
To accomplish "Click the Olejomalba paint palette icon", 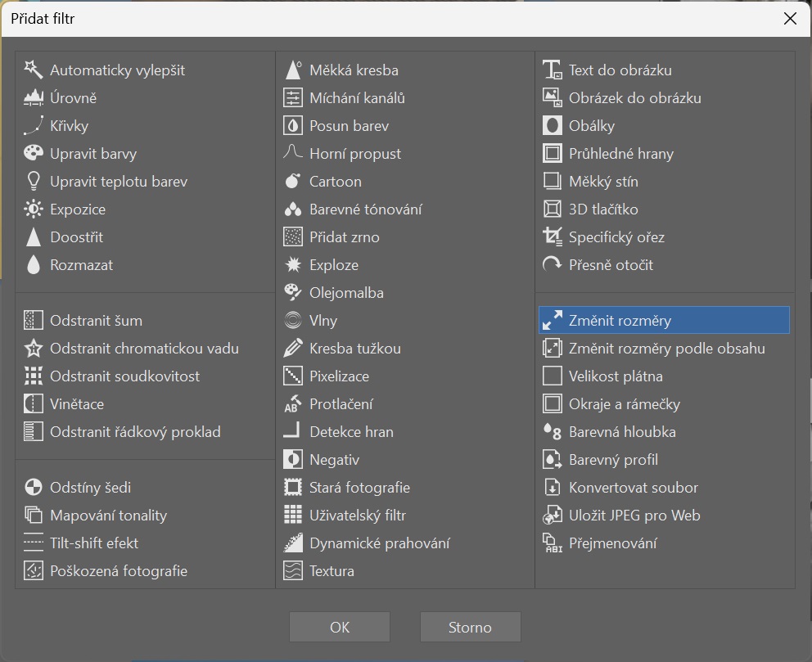I will pyautogui.click(x=293, y=293).
